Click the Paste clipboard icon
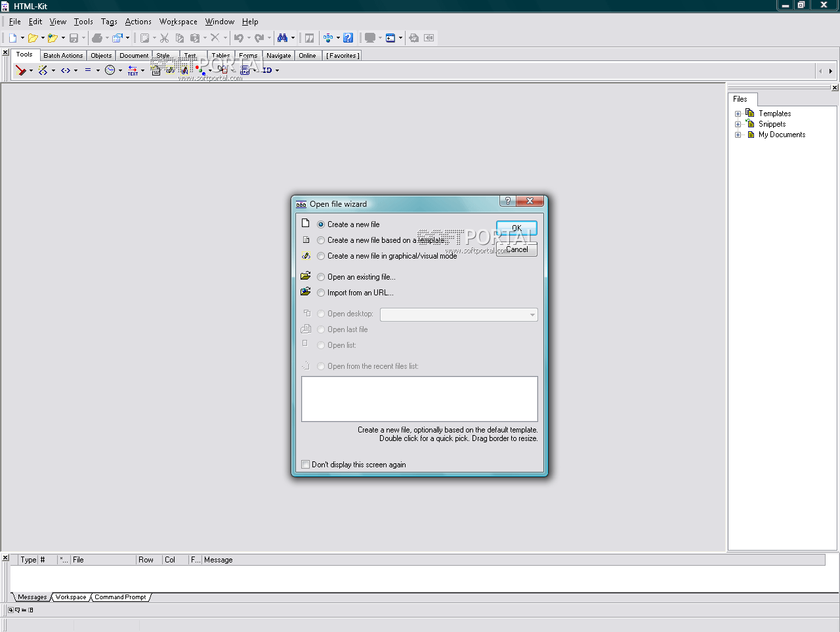The height and width of the screenshot is (632, 840). click(x=195, y=38)
